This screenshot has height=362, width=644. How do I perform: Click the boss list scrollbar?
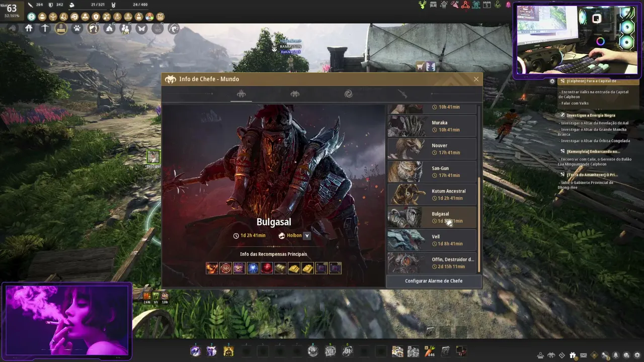[479, 224]
